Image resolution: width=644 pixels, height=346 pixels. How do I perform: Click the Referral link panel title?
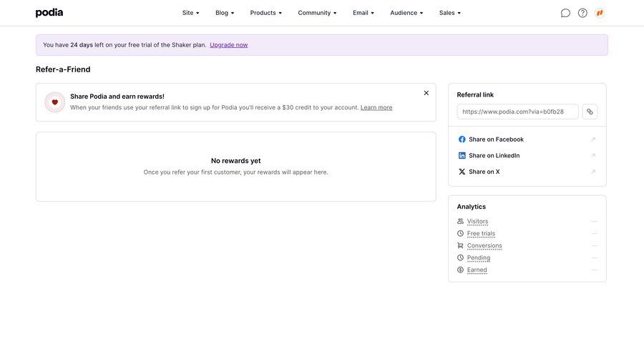coord(475,95)
